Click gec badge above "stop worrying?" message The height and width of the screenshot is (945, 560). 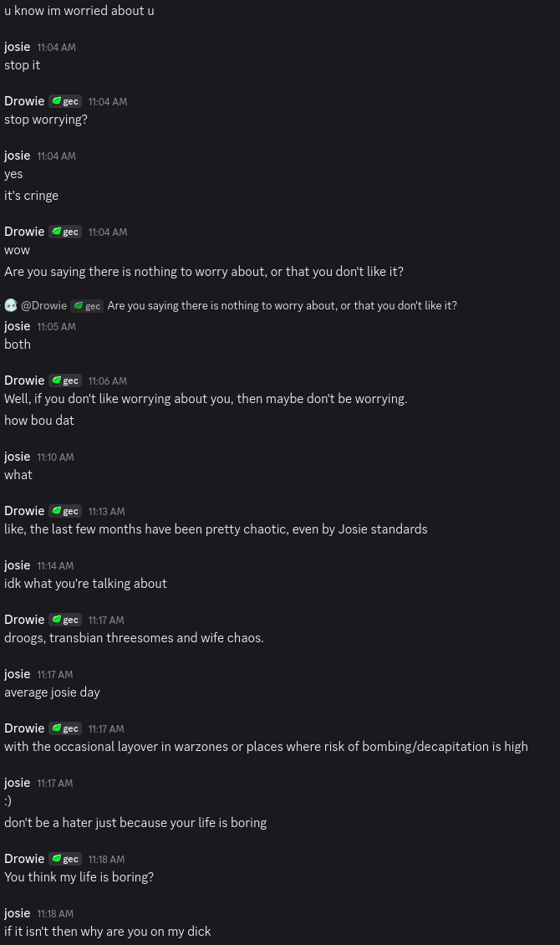(65, 102)
